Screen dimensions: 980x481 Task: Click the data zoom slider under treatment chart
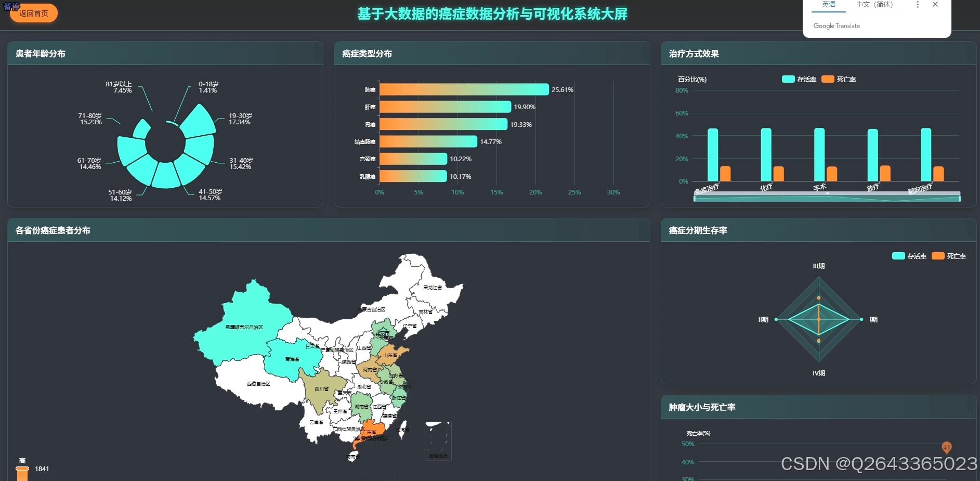point(827,197)
